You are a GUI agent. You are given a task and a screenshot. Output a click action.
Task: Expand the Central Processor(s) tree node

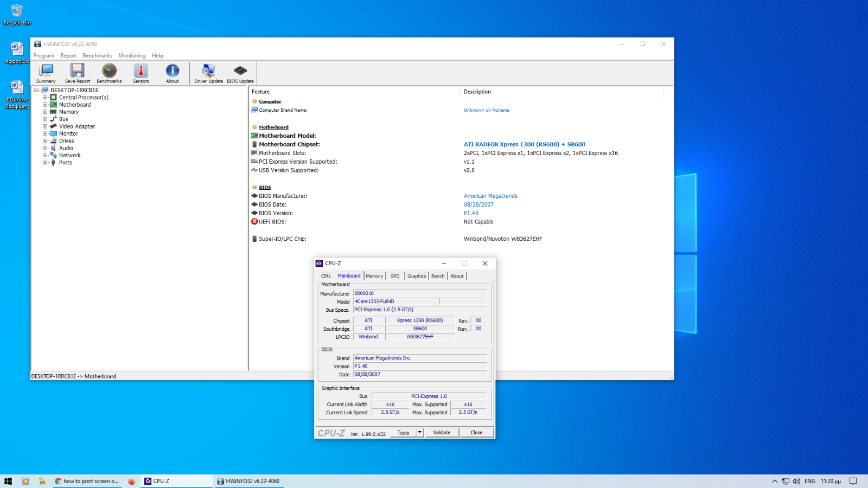(45, 98)
